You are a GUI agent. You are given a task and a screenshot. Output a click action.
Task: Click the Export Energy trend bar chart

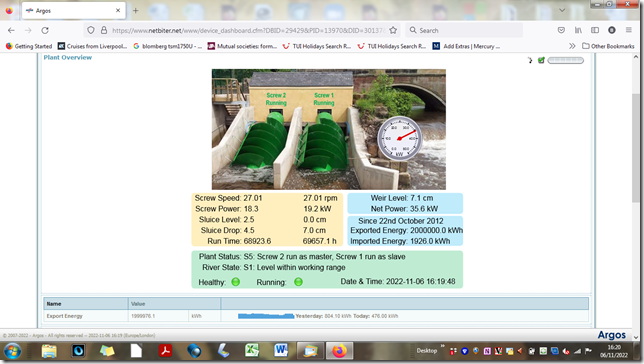[266, 316]
